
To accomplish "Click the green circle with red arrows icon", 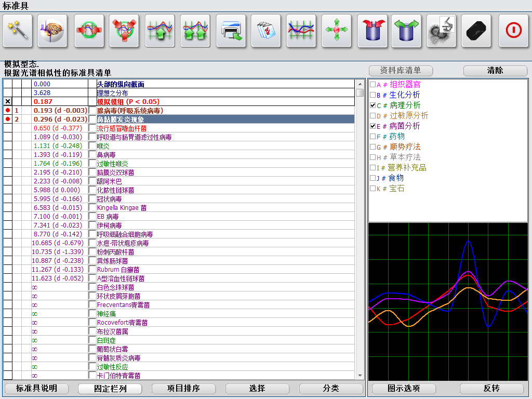I will [89, 31].
